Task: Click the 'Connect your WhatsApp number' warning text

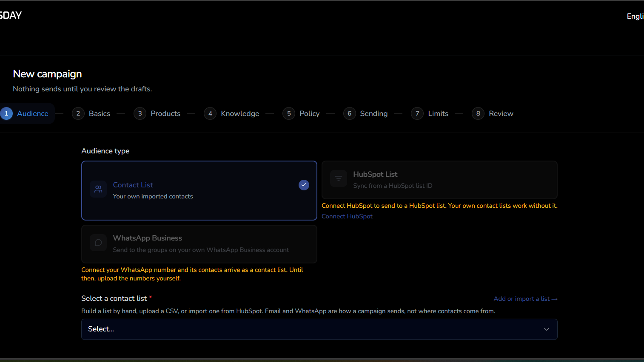Action: (192, 274)
